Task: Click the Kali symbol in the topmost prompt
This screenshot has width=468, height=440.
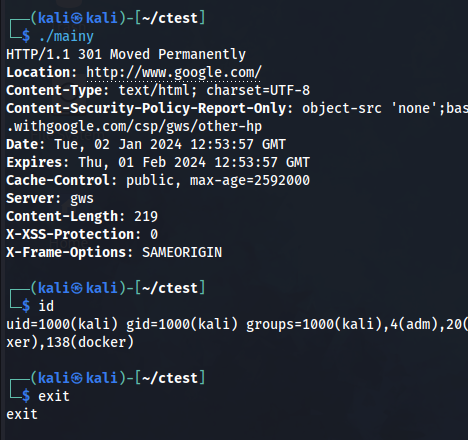Action: [x=77, y=18]
